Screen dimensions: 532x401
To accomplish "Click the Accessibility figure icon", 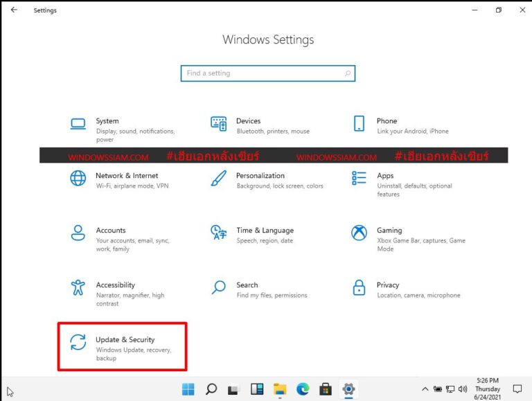I will pos(78,287).
